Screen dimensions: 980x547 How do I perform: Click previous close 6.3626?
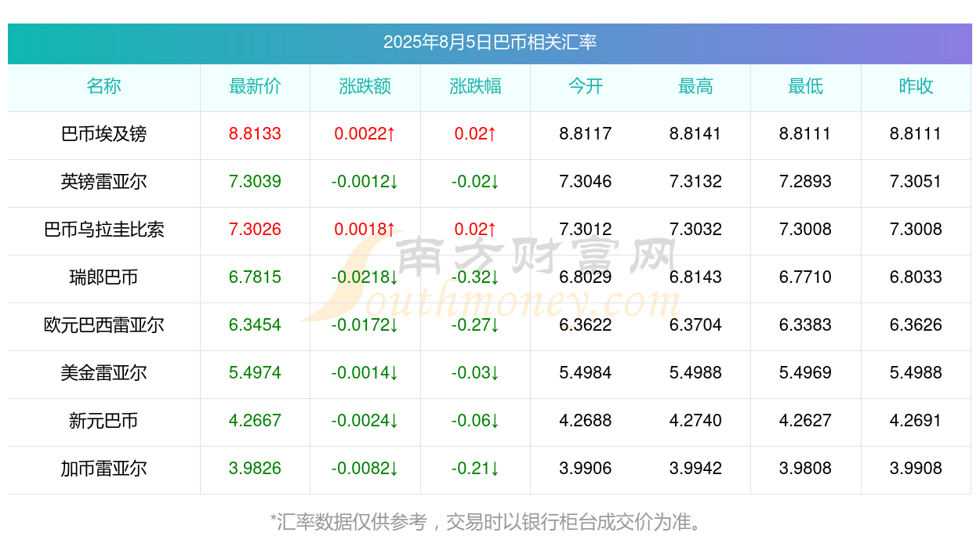[916, 325]
